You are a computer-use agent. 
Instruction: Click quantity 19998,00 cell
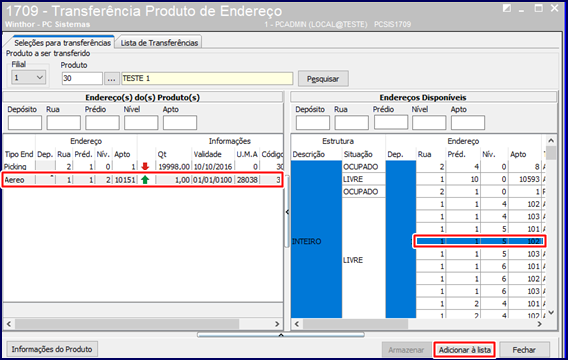pyautogui.click(x=174, y=167)
